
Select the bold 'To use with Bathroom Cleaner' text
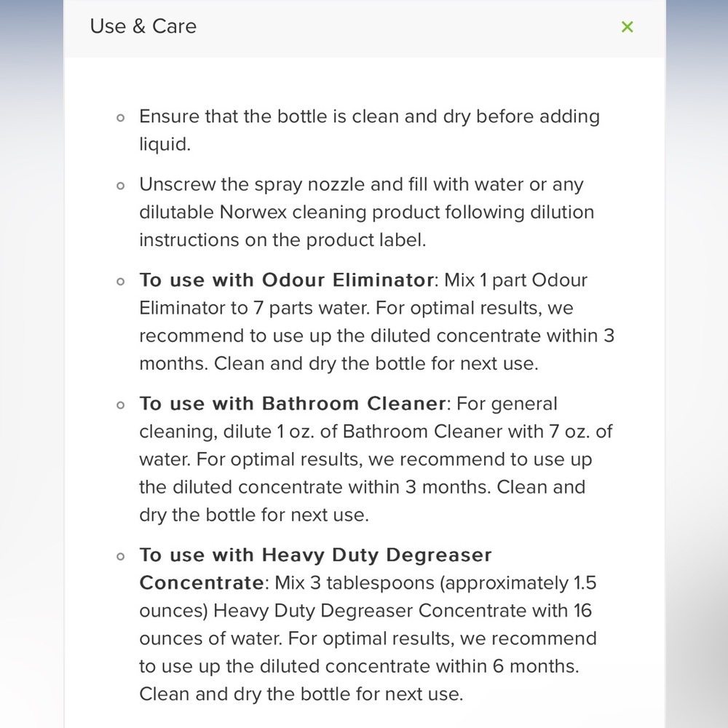tap(293, 403)
